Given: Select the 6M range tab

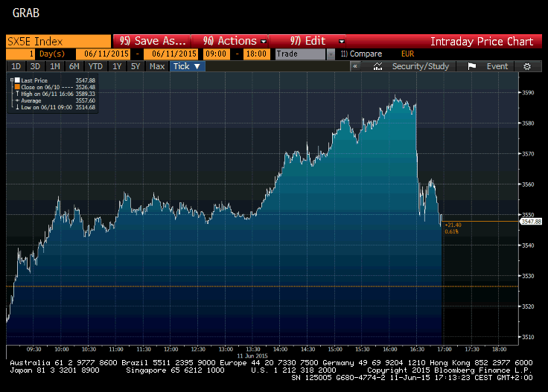Looking at the screenshot, I should (74, 66).
